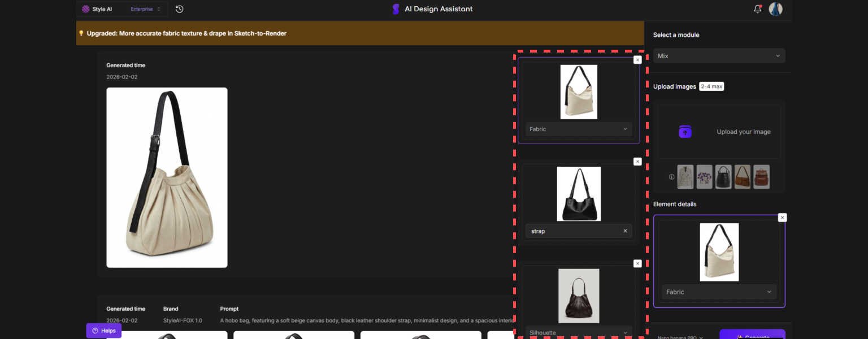Click the purple upload arrow icon
868x339 pixels.
pyautogui.click(x=685, y=132)
